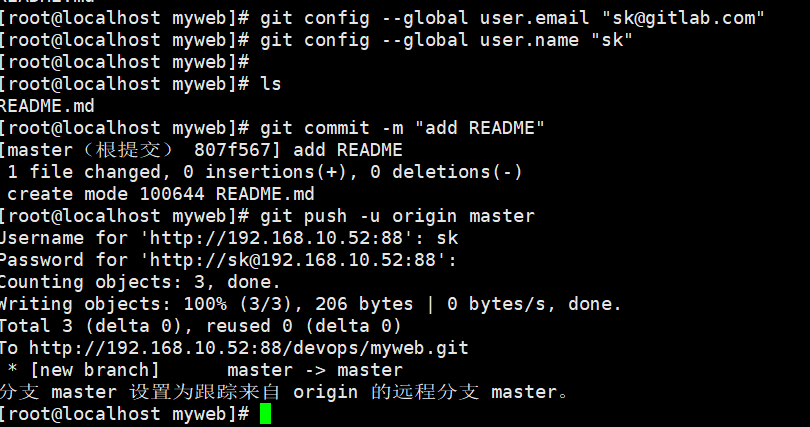
Task: Click the "Total 3 (delta 0)" line
Action: click(x=91, y=326)
